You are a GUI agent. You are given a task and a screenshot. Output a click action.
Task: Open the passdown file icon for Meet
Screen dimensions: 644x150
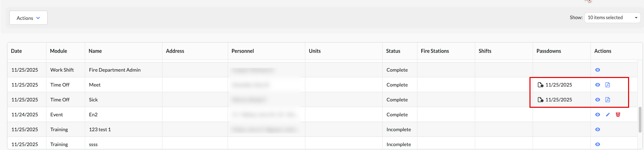click(x=540, y=85)
